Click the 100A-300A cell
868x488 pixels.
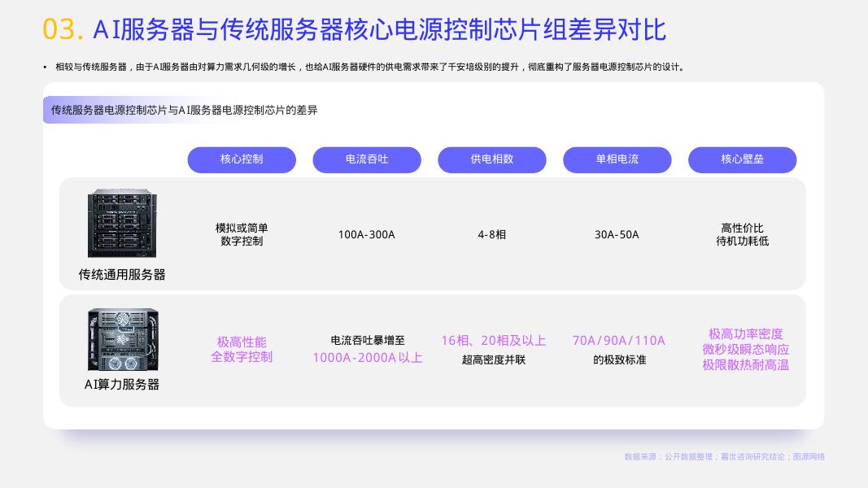coord(366,234)
